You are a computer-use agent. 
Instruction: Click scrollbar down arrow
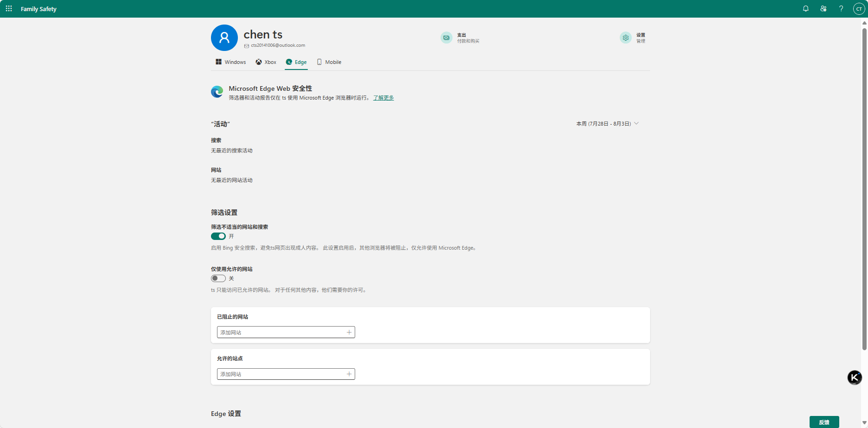(864, 423)
